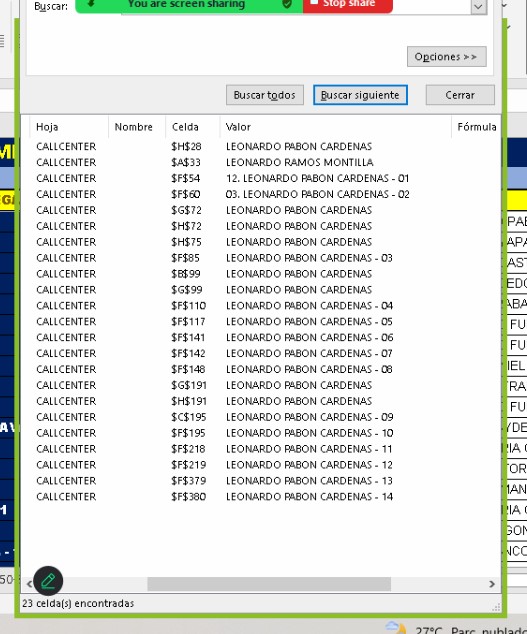
Task: Click the left arrow of horizontal scrollbar
Action: point(29,584)
